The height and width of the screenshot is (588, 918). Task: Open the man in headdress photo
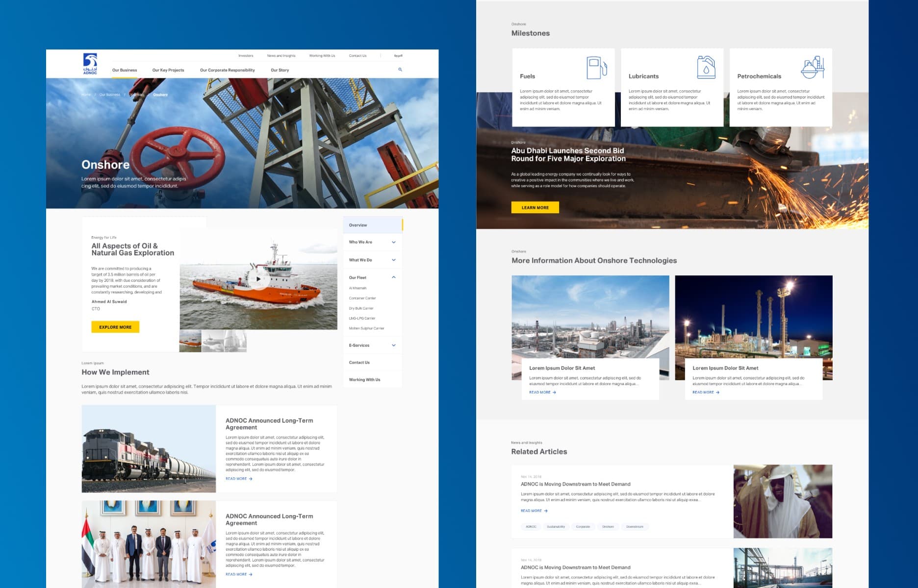783,501
